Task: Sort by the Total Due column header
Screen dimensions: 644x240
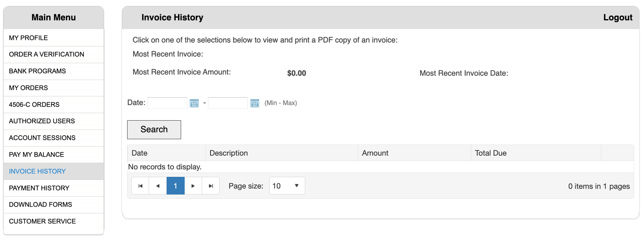Action: coord(490,153)
